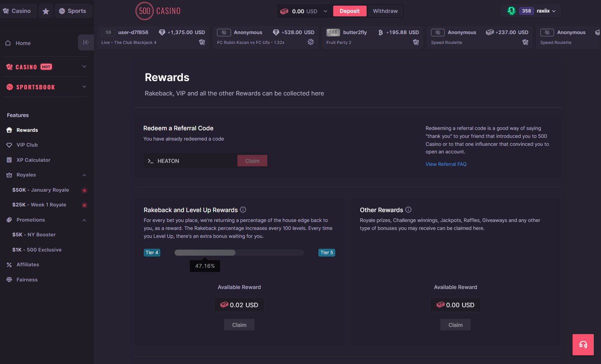Click the Tier 5 badge

point(327,252)
